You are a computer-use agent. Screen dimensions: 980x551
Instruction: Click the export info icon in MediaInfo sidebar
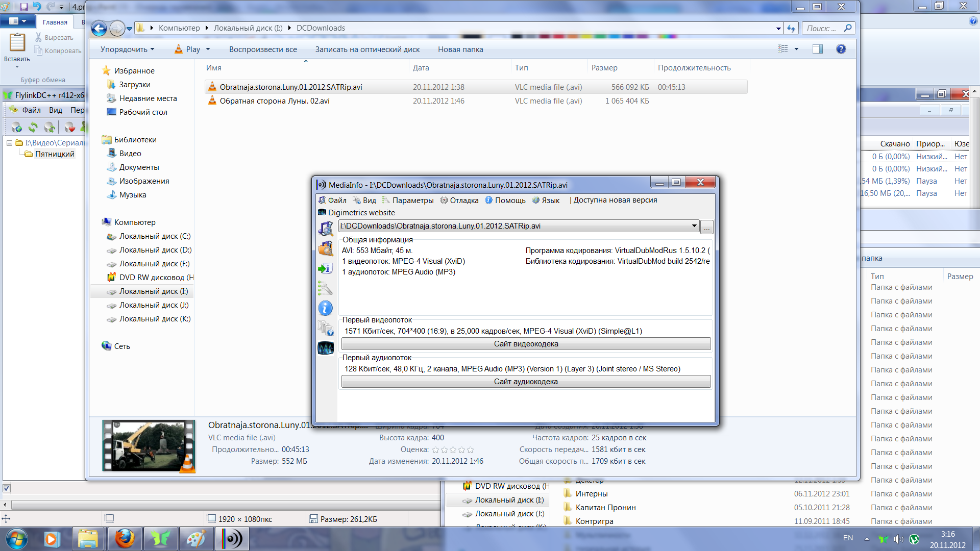point(326,268)
